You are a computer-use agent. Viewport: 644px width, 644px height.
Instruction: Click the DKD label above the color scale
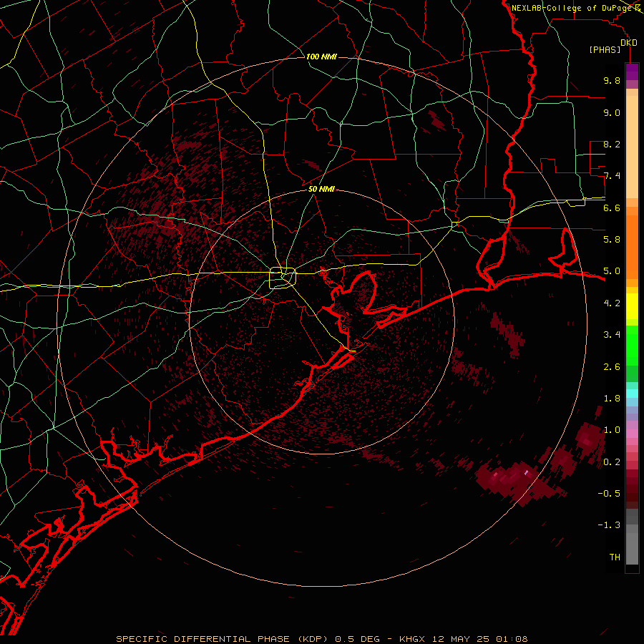(629, 43)
